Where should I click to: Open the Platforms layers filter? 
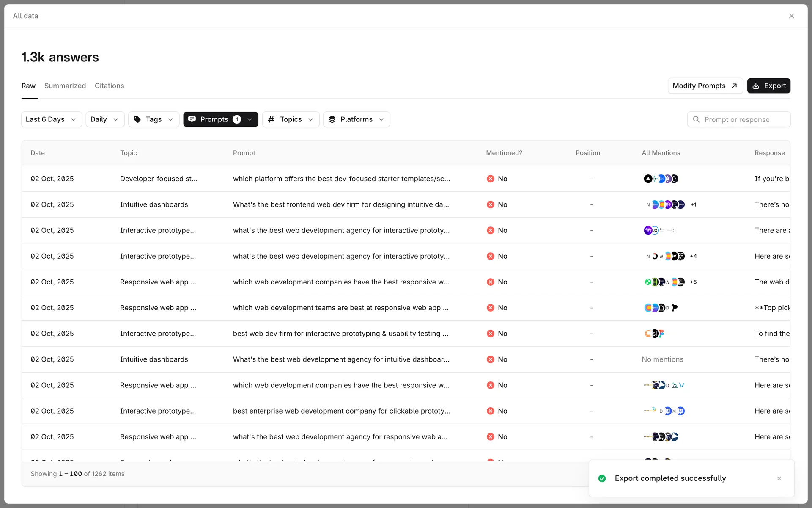[356, 119]
